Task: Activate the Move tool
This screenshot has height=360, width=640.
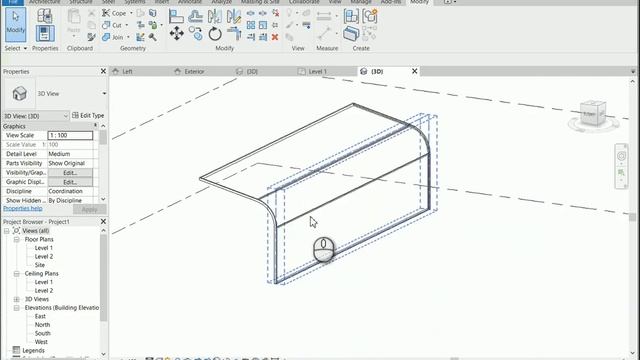Action: point(176,33)
